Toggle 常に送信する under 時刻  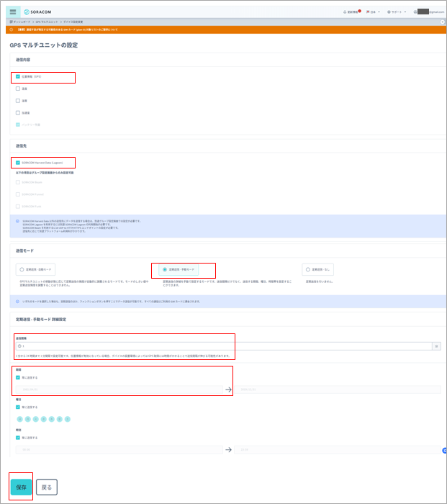(x=18, y=438)
